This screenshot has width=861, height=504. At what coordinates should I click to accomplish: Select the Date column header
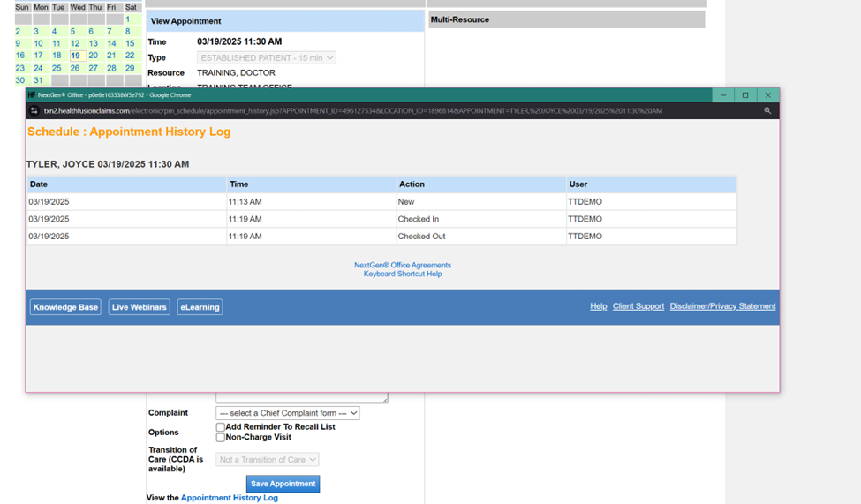(127, 184)
